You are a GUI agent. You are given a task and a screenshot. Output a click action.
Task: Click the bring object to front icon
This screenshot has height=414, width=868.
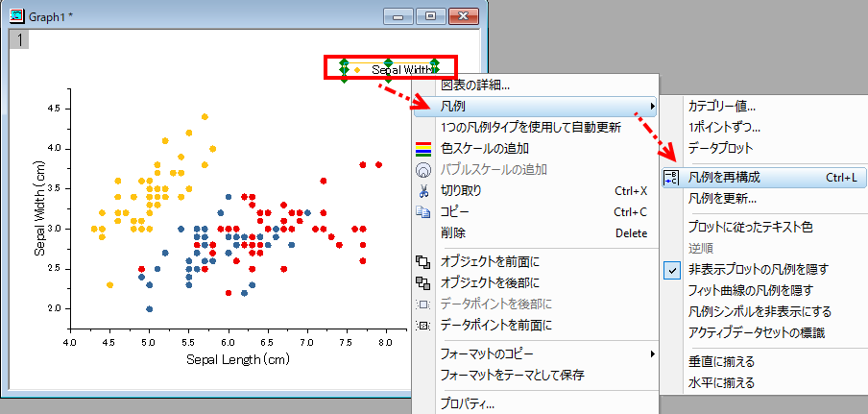(423, 261)
